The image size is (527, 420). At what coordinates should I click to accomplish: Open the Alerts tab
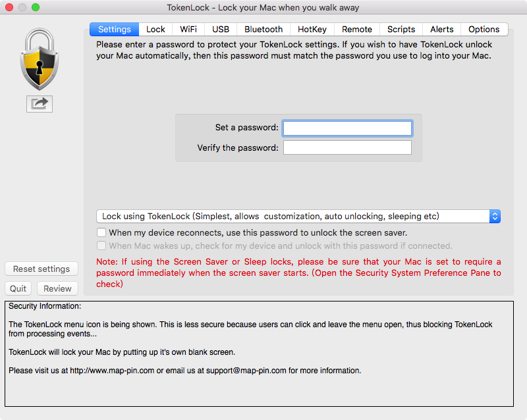coord(441,29)
